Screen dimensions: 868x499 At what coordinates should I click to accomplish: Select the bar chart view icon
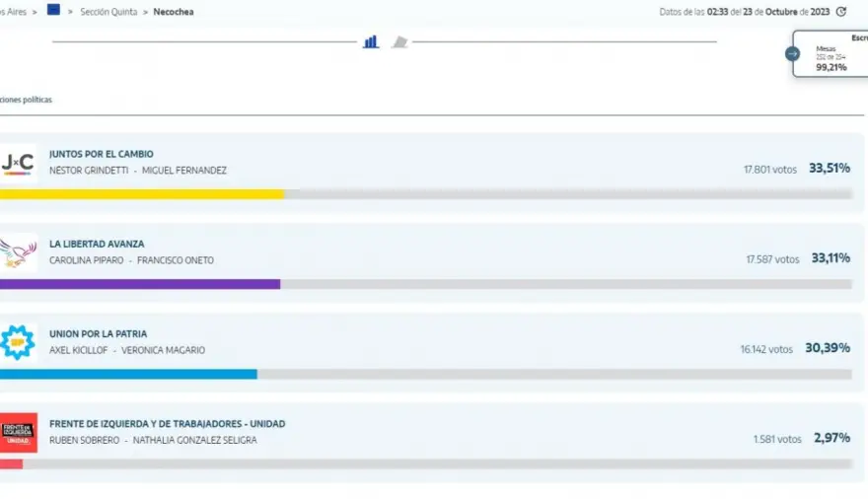pyautogui.click(x=371, y=41)
